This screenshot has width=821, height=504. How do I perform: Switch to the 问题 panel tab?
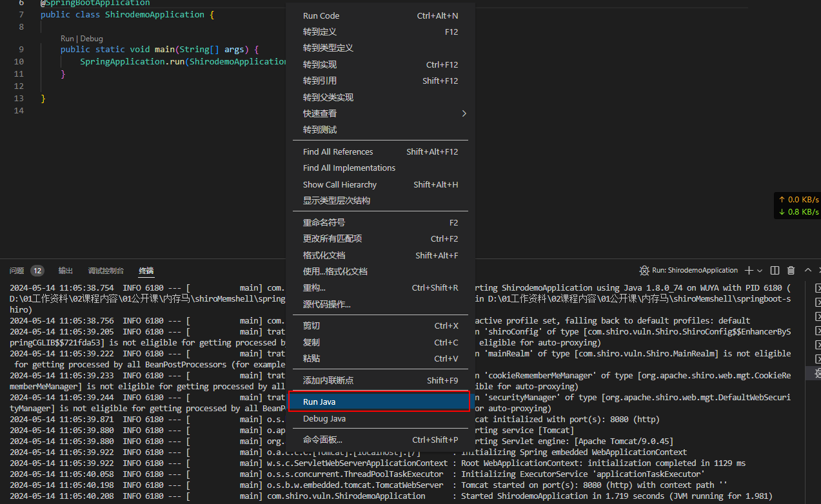point(17,271)
